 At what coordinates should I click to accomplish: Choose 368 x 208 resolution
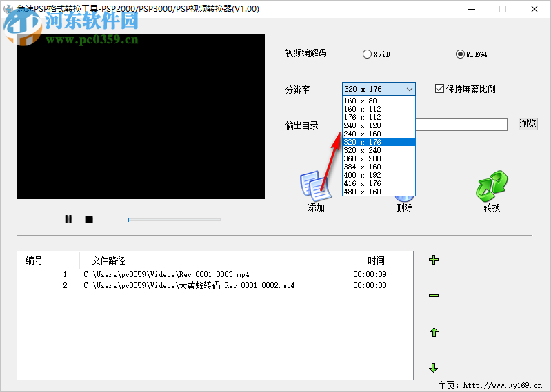pos(379,158)
